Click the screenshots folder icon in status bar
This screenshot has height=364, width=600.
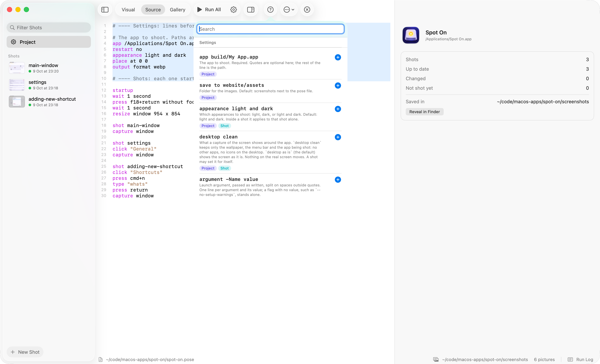coord(436,359)
